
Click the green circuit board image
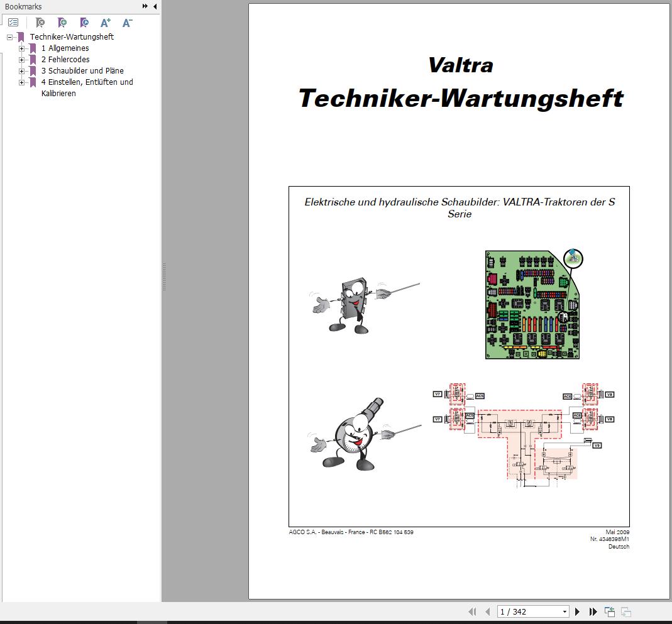(x=533, y=304)
